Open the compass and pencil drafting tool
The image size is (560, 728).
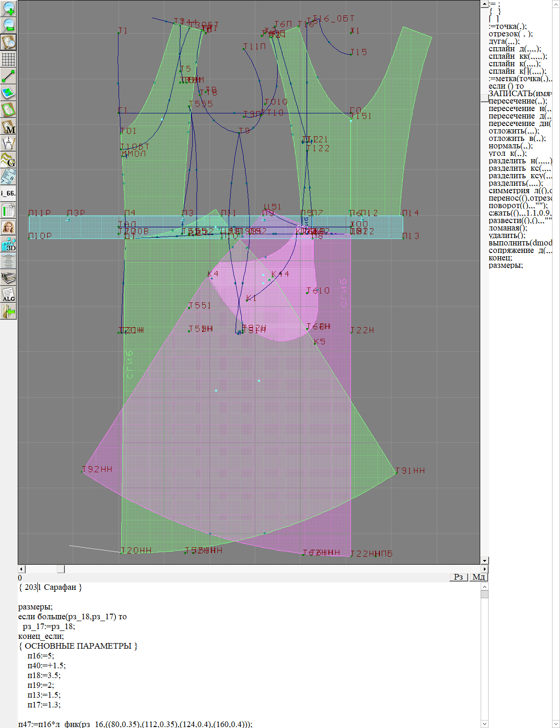[8, 143]
